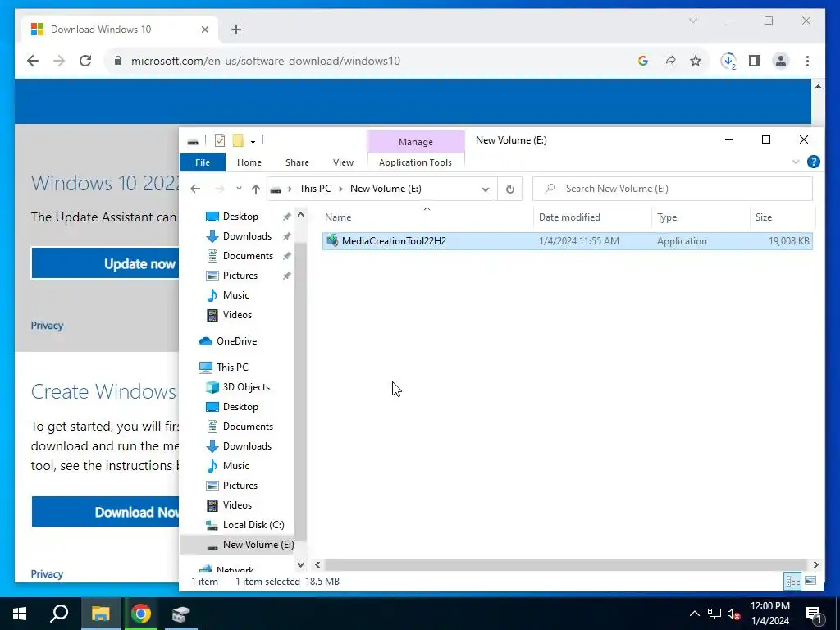The width and height of the screenshot is (840, 630).
Task: Open pinned Downloads in Quick access
Action: 247,236
